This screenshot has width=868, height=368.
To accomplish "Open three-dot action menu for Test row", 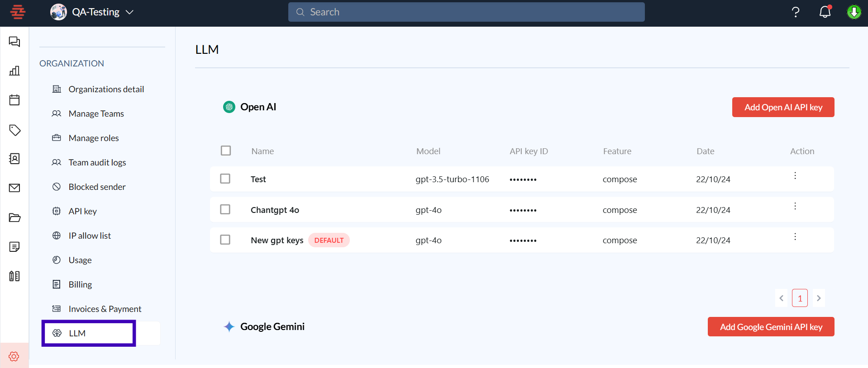I will pos(795,175).
